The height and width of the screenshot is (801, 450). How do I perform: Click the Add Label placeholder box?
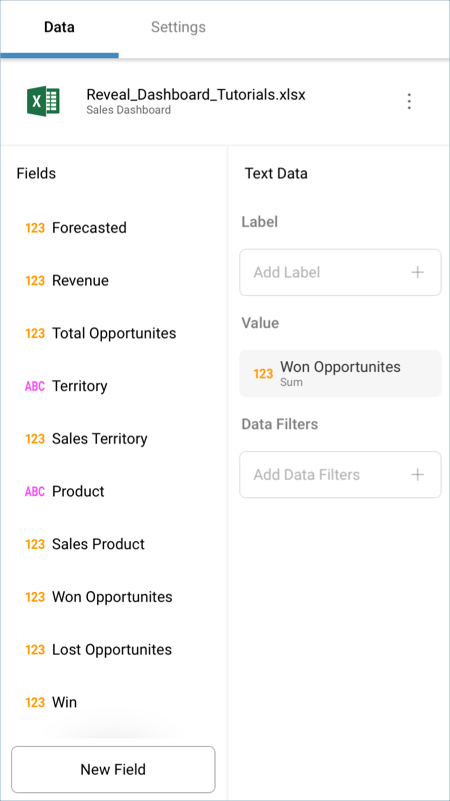point(340,272)
